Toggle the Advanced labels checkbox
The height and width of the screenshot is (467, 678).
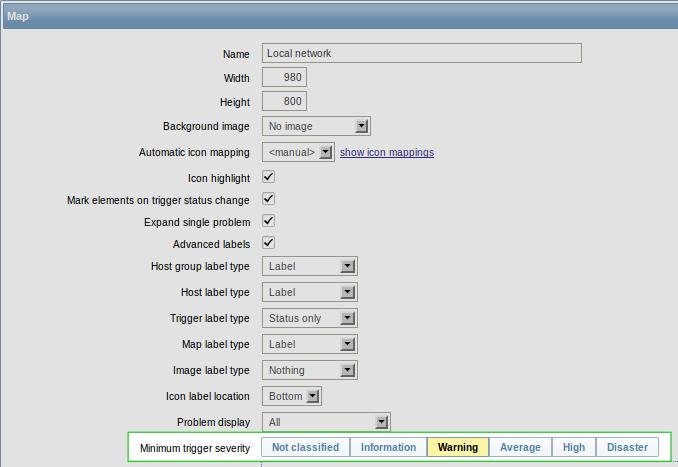[x=268, y=243]
